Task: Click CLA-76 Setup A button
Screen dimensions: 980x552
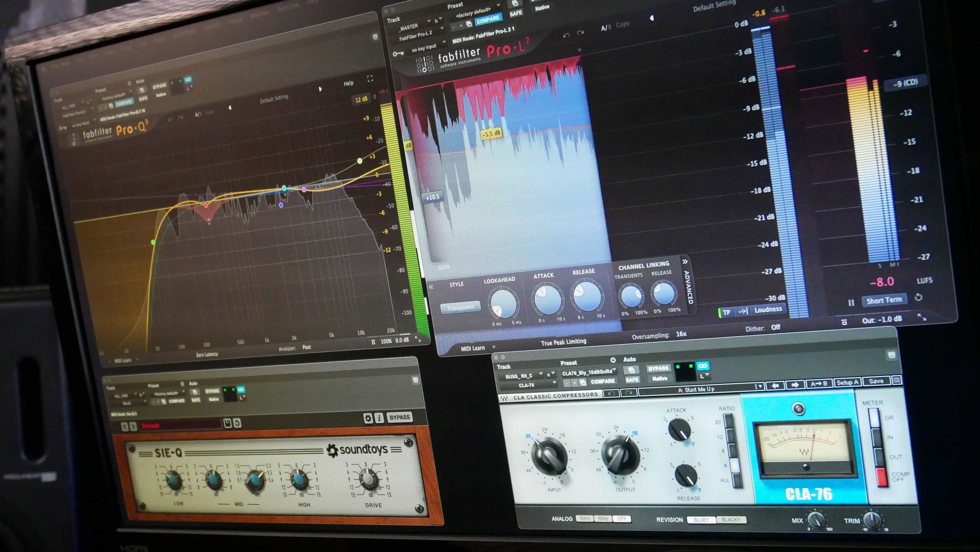Action: click(847, 383)
